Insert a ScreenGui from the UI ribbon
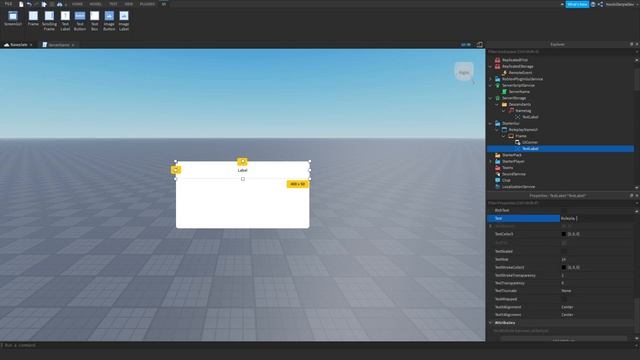The height and width of the screenshot is (360, 640). pos(13,19)
